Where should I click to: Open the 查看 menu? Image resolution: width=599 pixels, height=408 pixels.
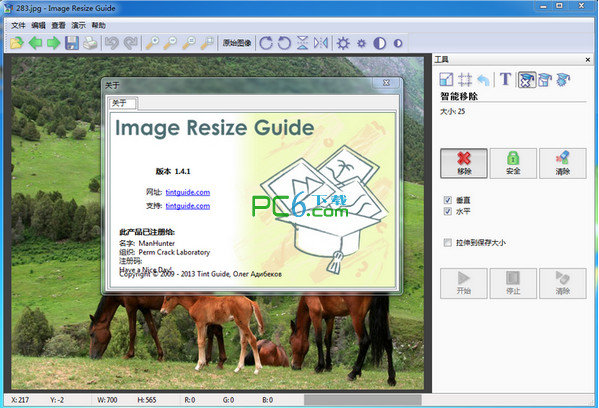click(58, 25)
